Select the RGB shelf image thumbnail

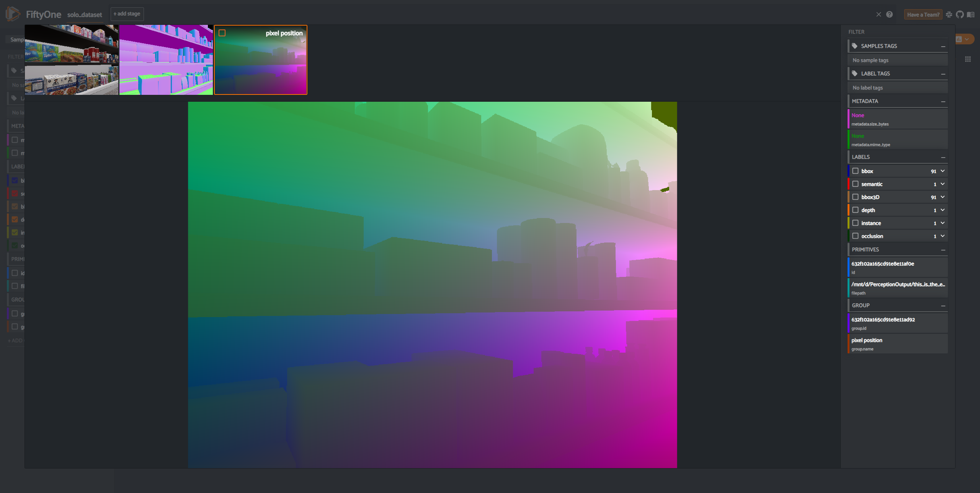click(x=72, y=60)
